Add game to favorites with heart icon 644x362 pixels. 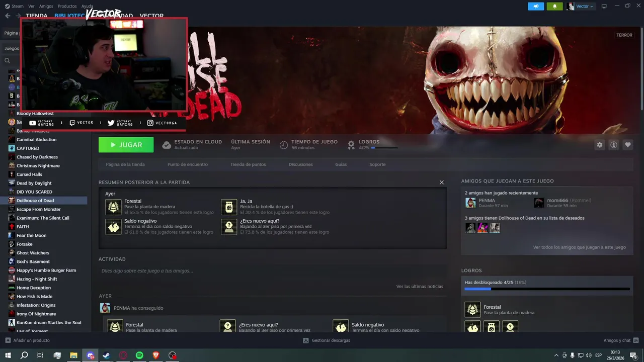tap(627, 145)
